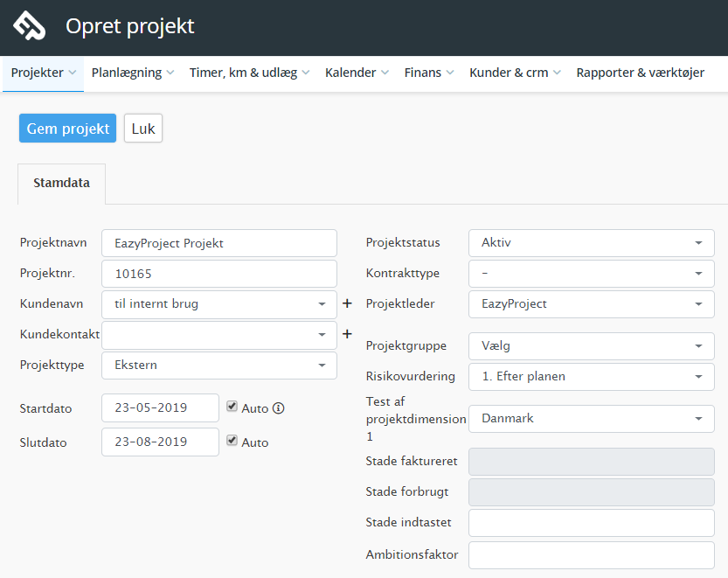Click the Kontrakttype label
The width and height of the screenshot is (728, 578).
tap(403, 273)
